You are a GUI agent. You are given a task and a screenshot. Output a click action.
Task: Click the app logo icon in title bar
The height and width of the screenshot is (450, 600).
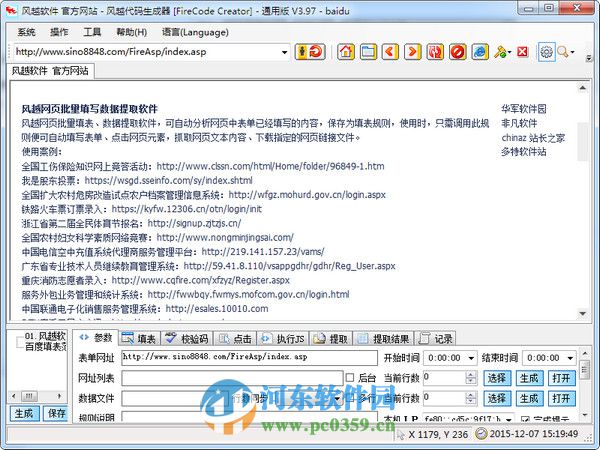[x=11, y=10]
